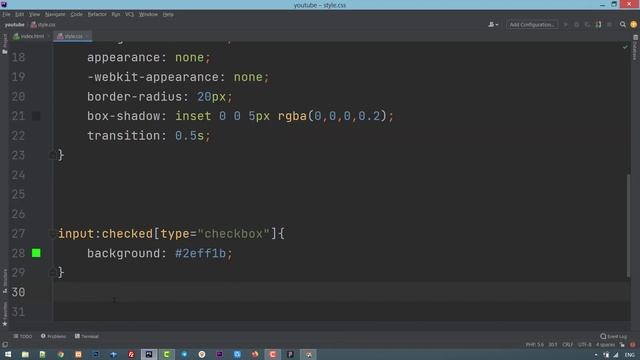Open the Event Log

(613, 336)
